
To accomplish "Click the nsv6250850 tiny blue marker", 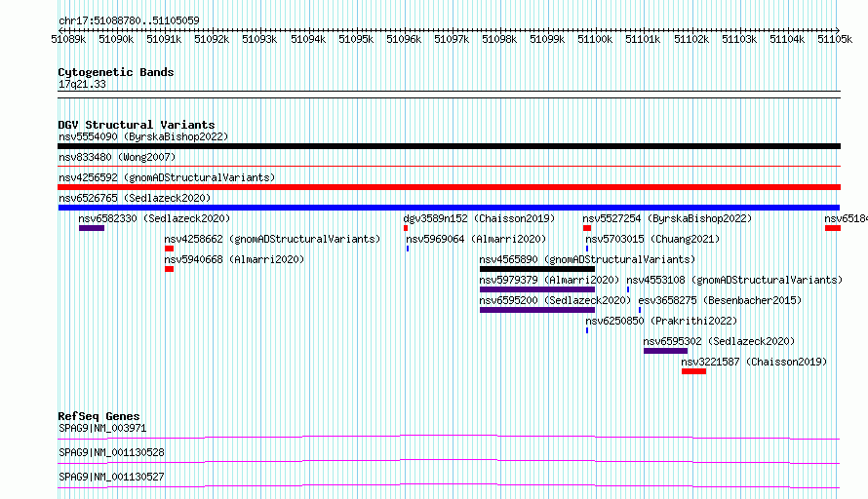I will pyautogui.click(x=587, y=330).
